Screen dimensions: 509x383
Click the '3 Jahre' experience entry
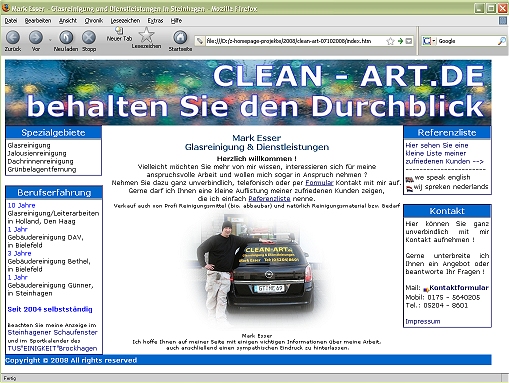(19, 253)
